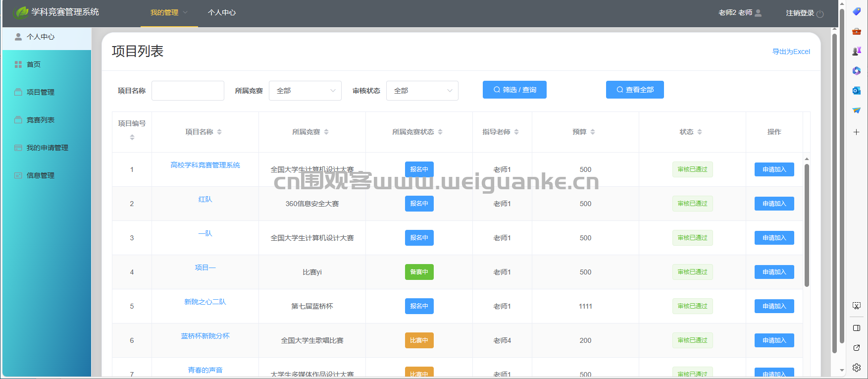868x379 pixels.
Task: Click the green leaf system logo
Action: [x=21, y=12]
